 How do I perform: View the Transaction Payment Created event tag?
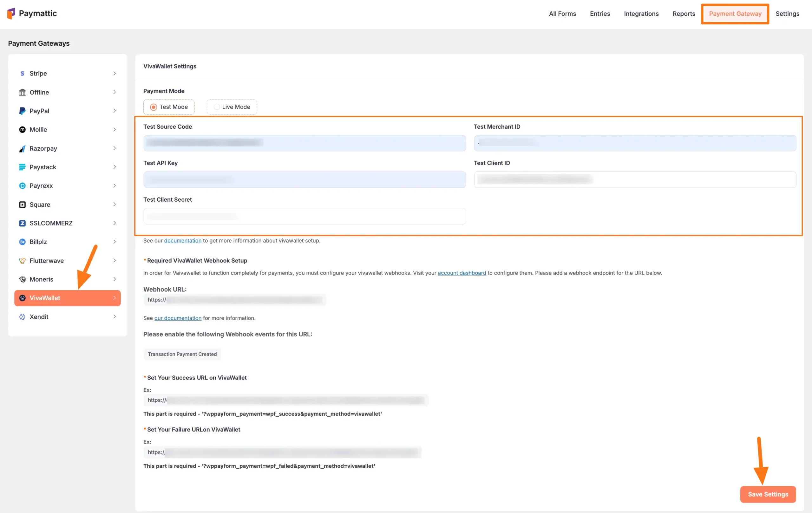point(182,354)
